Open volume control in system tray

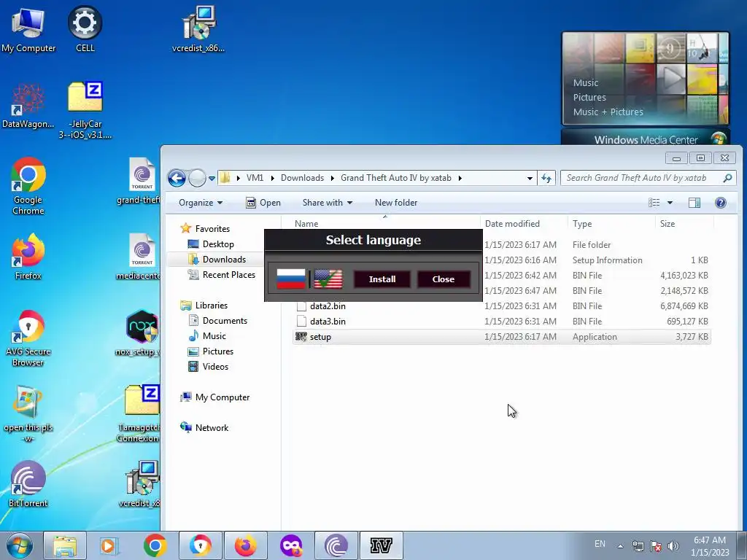pyautogui.click(x=673, y=545)
